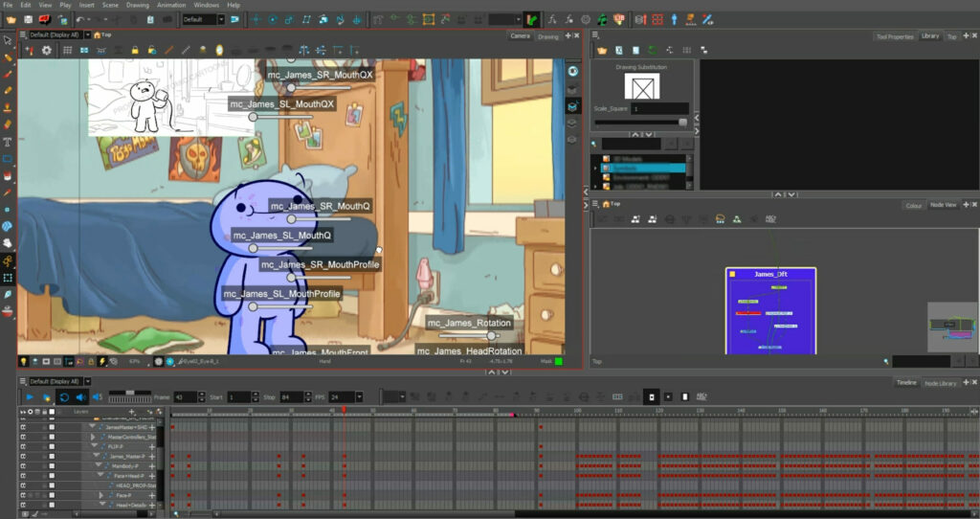Image resolution: width=980 pixels, height=519 pixels.
Task: Open the Drawing menu
Action: tap(138, 5)
